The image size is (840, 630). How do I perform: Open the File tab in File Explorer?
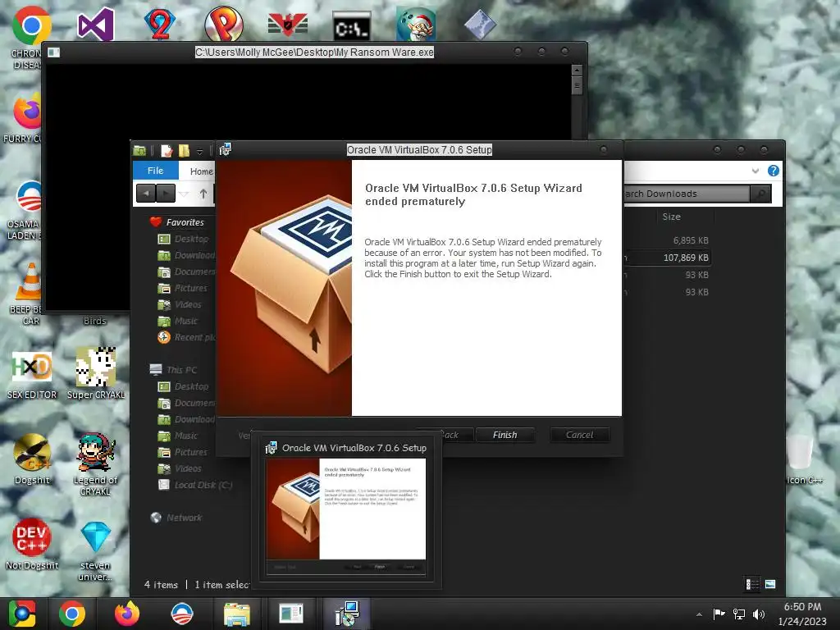(155, 171)
